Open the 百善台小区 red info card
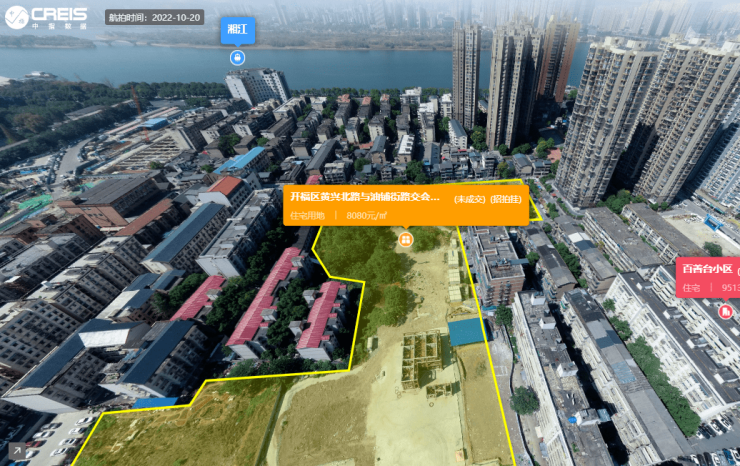 coord(708,278)
